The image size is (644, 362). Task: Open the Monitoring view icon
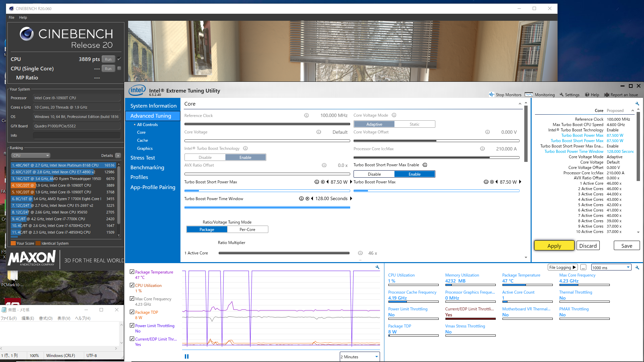(529, 95)
